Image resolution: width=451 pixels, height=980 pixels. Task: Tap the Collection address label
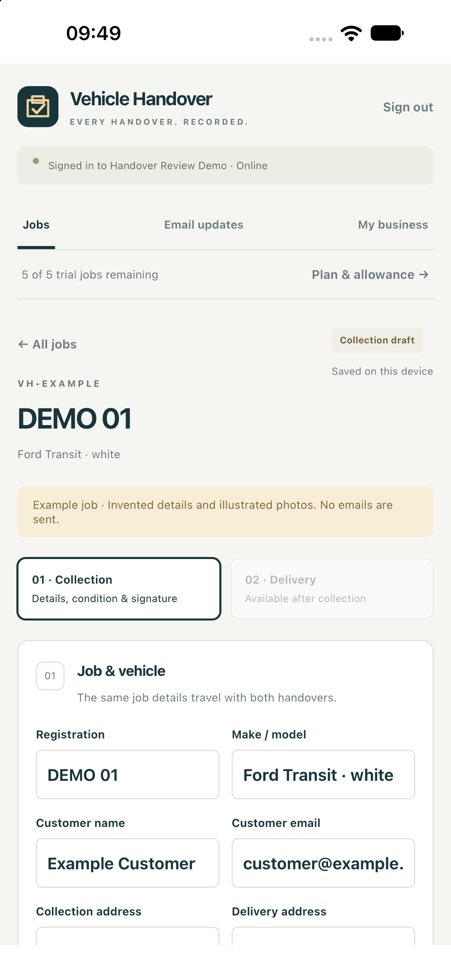[89, 912]
